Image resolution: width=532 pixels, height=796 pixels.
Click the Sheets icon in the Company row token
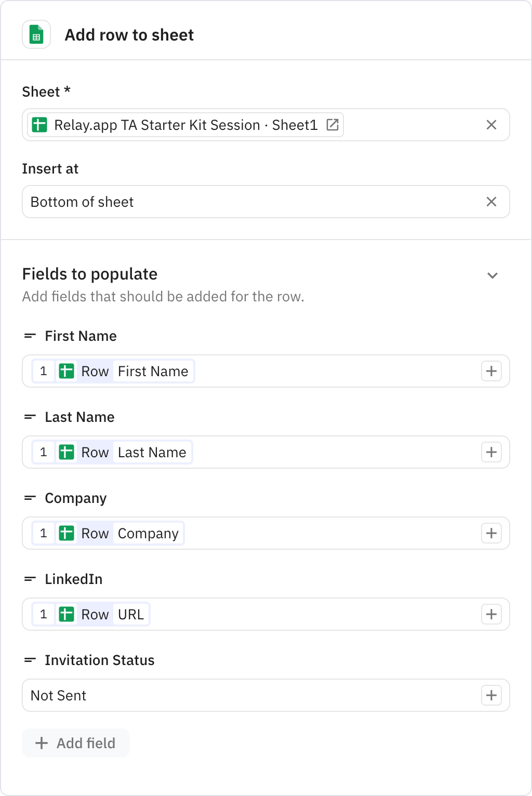[67, 533]
